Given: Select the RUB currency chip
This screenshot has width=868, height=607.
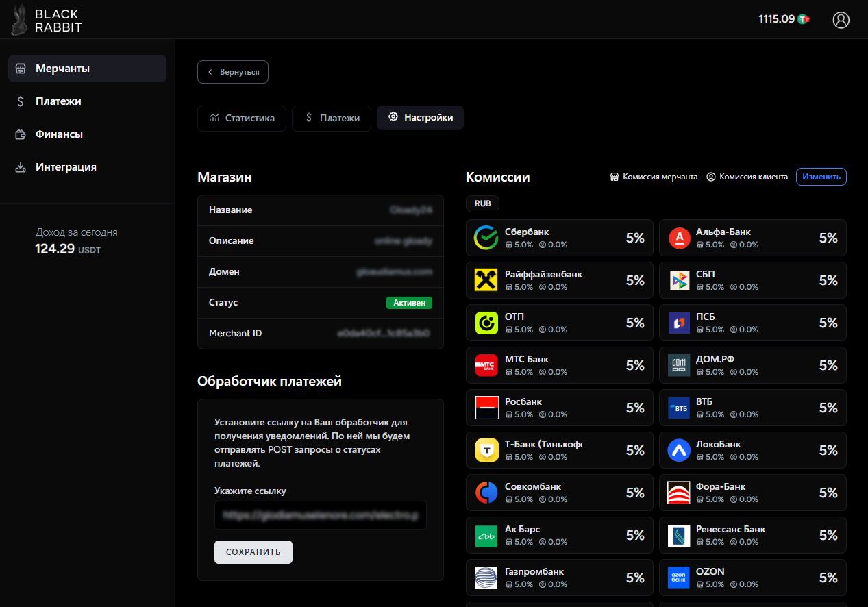Looking at the screenshot, I should click(483, 203).
